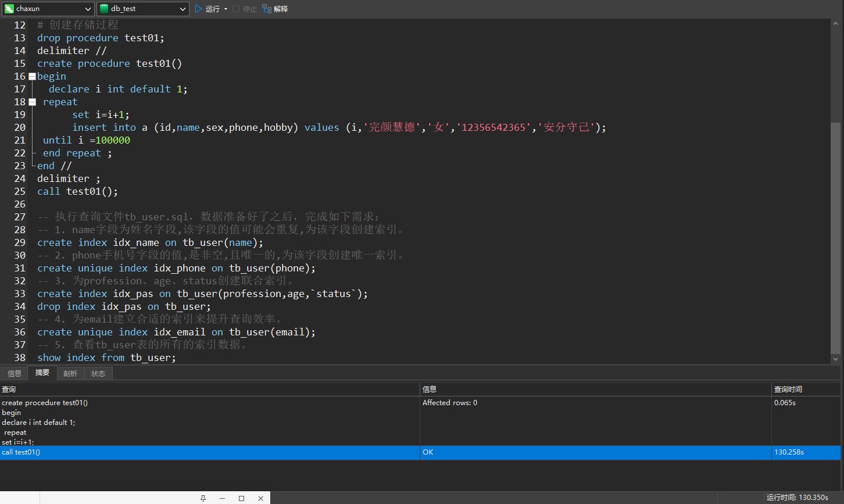
Task: Maximize the small floating window at bottom
Action: coord(241,498)
